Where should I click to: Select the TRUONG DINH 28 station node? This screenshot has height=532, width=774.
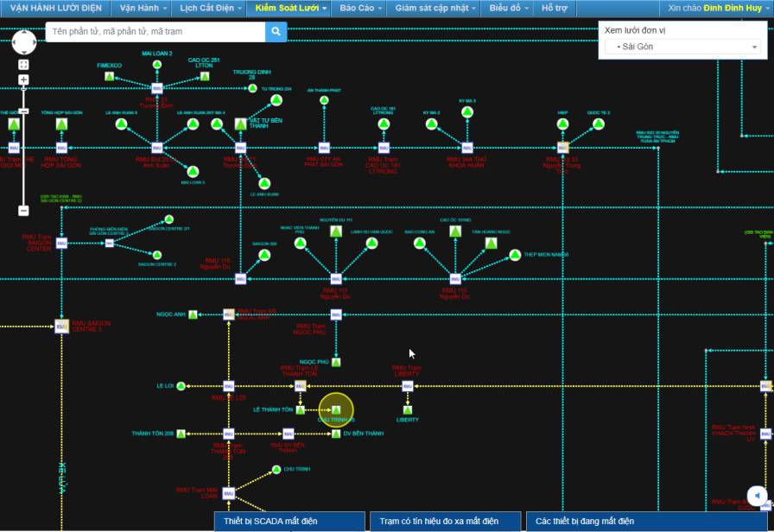pyautogui.click(x=252, y=88)
